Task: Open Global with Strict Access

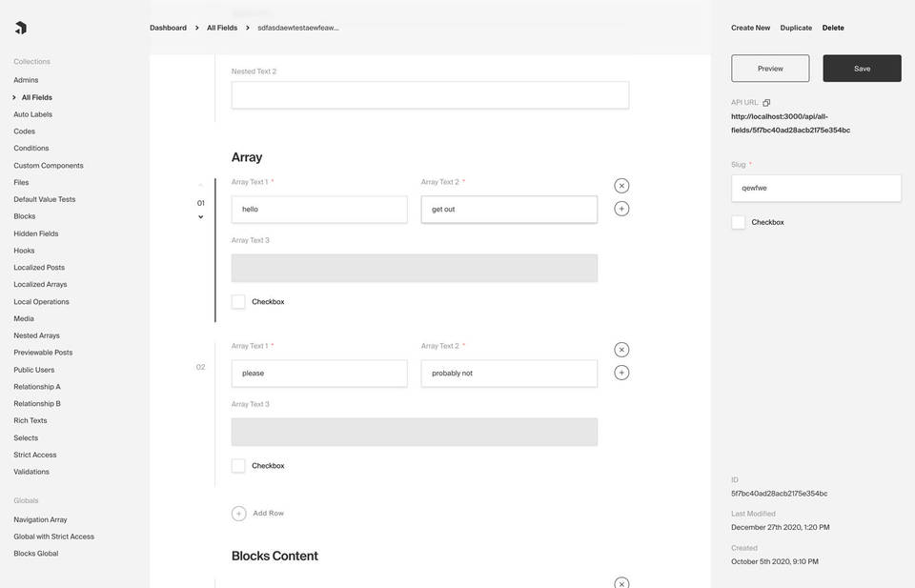Action: pos(53,537)
